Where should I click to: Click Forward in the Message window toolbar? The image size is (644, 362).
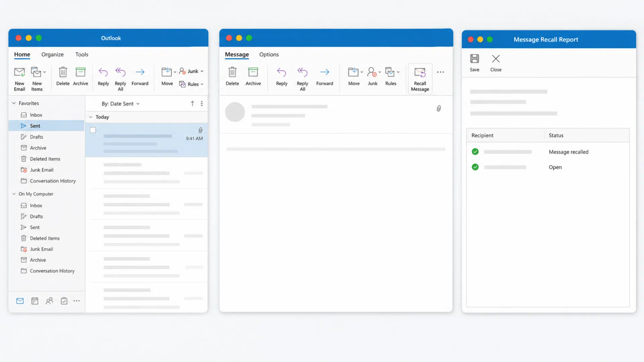click(325, 76)
